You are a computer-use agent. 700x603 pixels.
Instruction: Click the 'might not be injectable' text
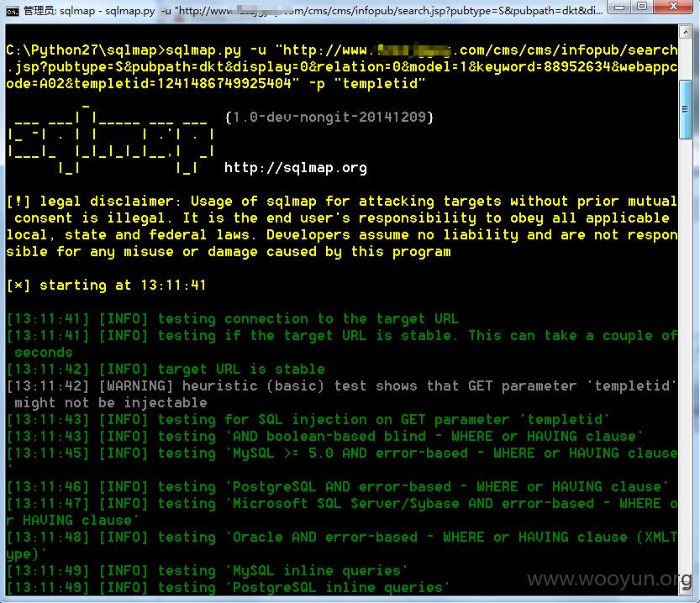pos(111,403)
